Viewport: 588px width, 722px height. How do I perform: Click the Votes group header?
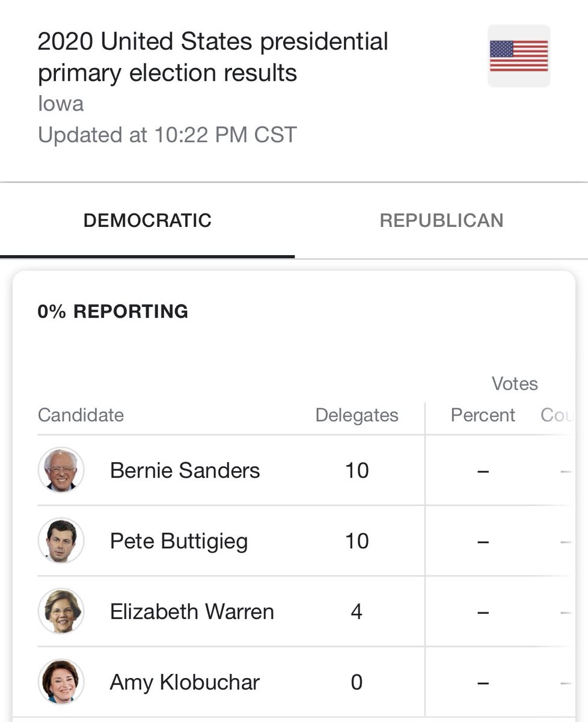click(515, 384)
